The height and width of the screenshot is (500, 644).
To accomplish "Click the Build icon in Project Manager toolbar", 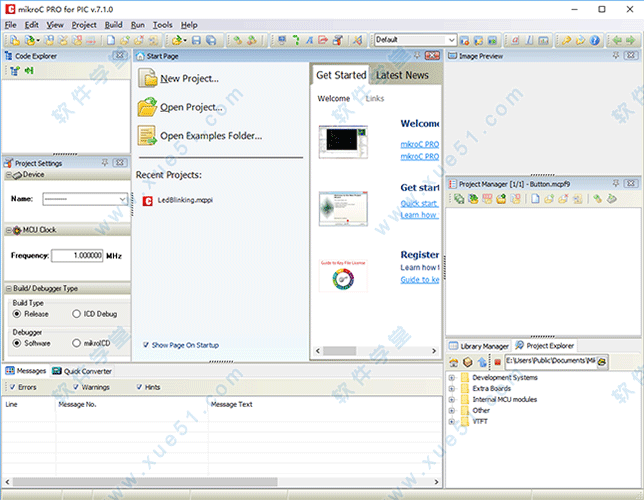I will click(597, 199).
